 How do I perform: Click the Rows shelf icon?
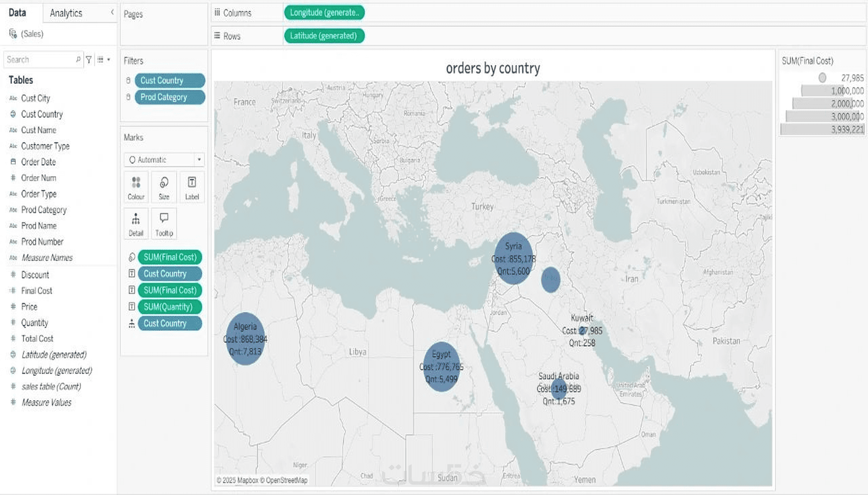pos(217,36)
